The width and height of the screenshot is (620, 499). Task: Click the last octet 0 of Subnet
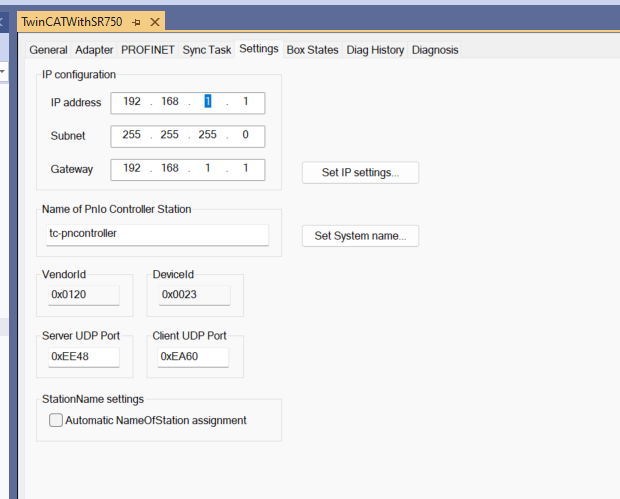click(246, 135)
